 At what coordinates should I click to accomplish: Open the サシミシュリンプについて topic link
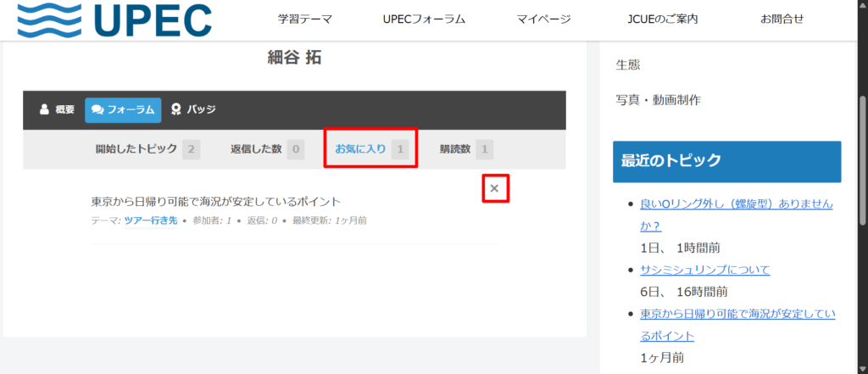pyautogui.click(x=704, y=270)
